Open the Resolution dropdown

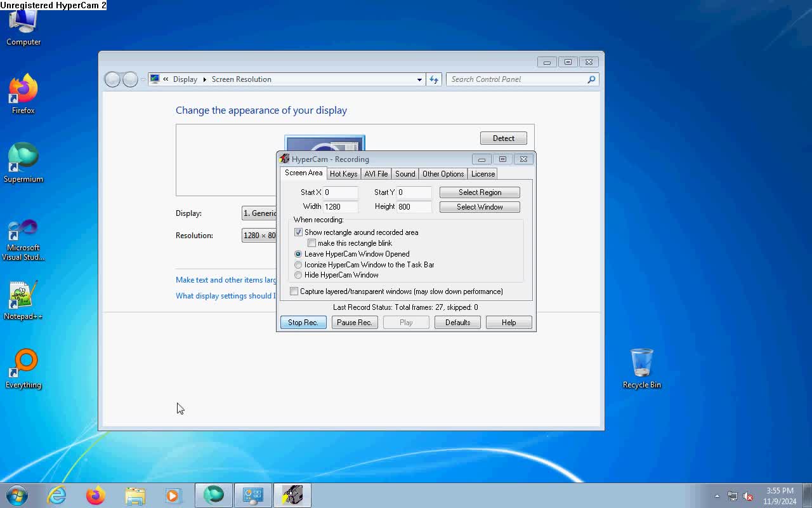pos(259,236)
